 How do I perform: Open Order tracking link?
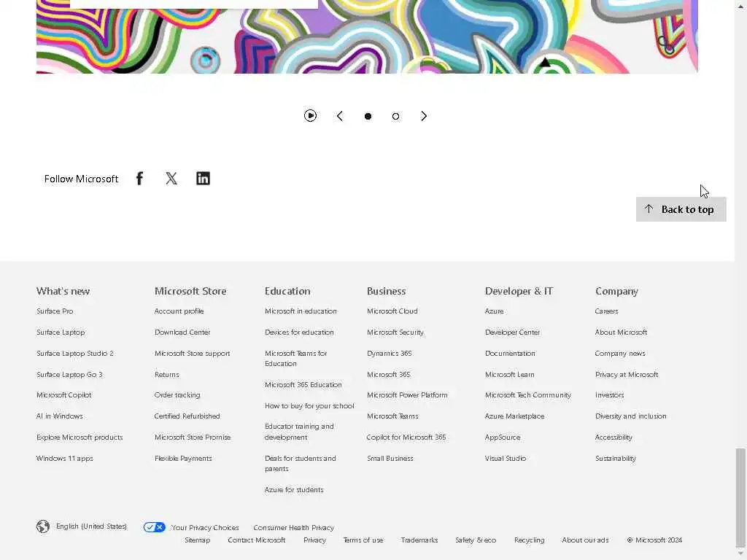(177, 394)
